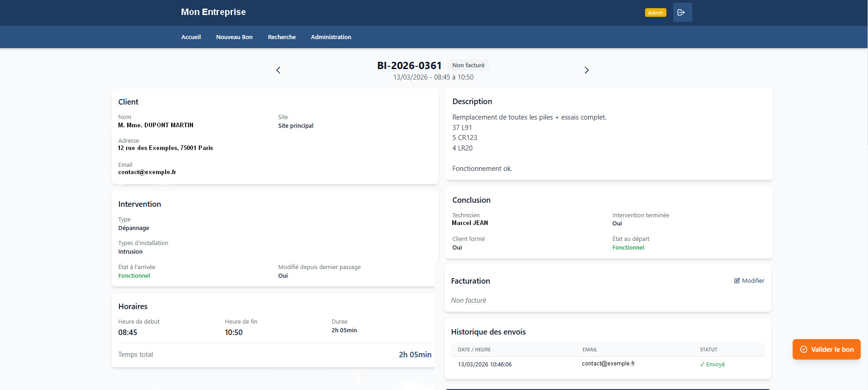Click technician name Marcel JEAN
This screenshot has width=868, height=390.
[470, 223]
